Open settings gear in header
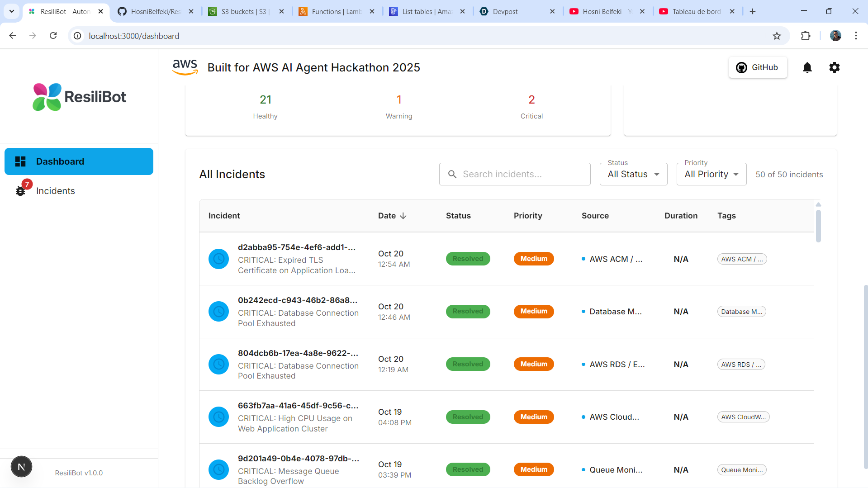The height and width of the screenshot is (488, 868). coord(834,67)
